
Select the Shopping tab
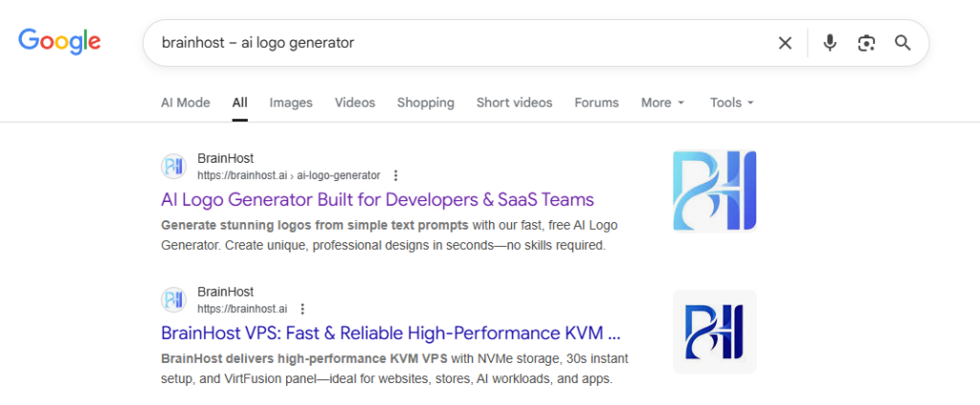coord(425,102)
